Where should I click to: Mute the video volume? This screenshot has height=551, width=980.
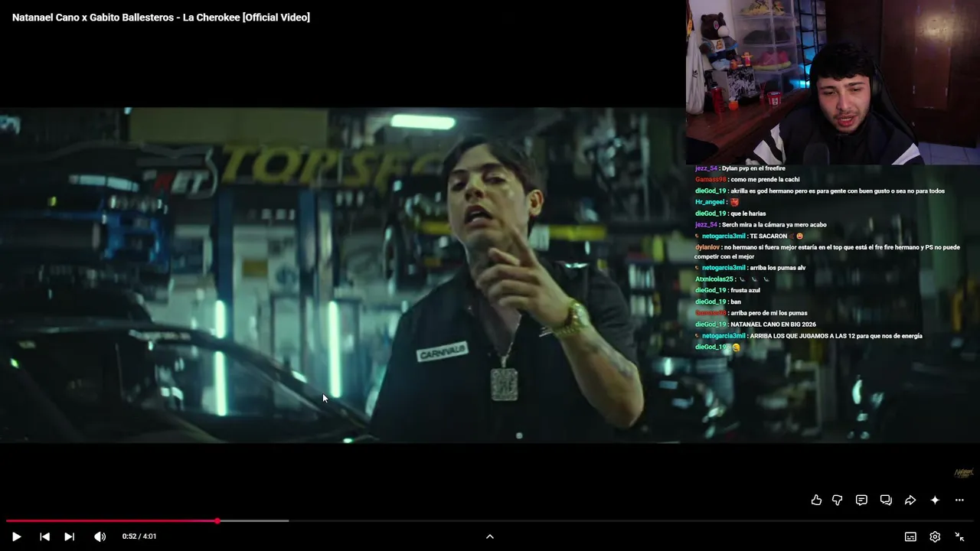click(x=100, y=536)
